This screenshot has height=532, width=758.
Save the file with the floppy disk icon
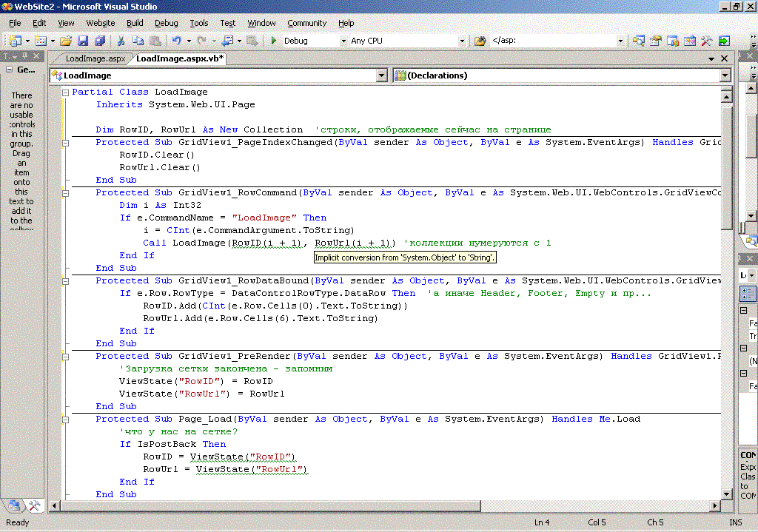pyautogui.click(x=83, y=41)
